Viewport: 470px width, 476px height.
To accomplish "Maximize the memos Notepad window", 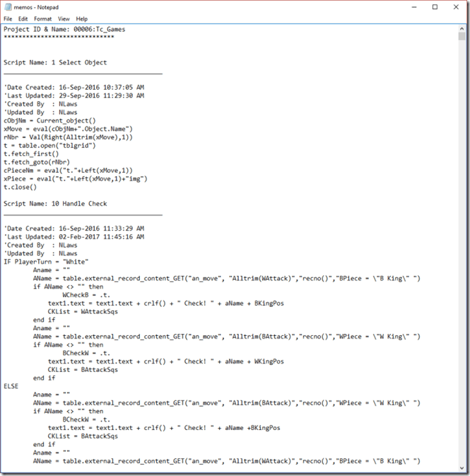I will coord(435,7).
